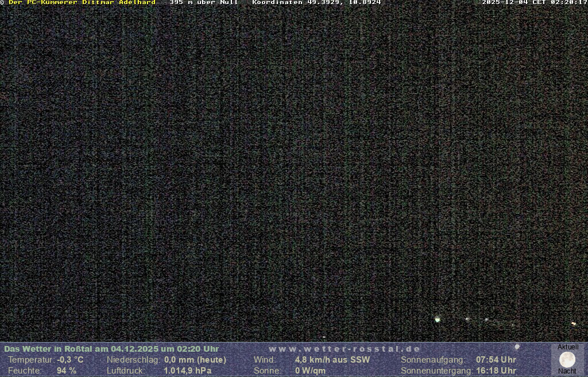Click the 'Nacht' label below the moon
This screenshot has height=377, width=588.
click(x=567, y=371)
